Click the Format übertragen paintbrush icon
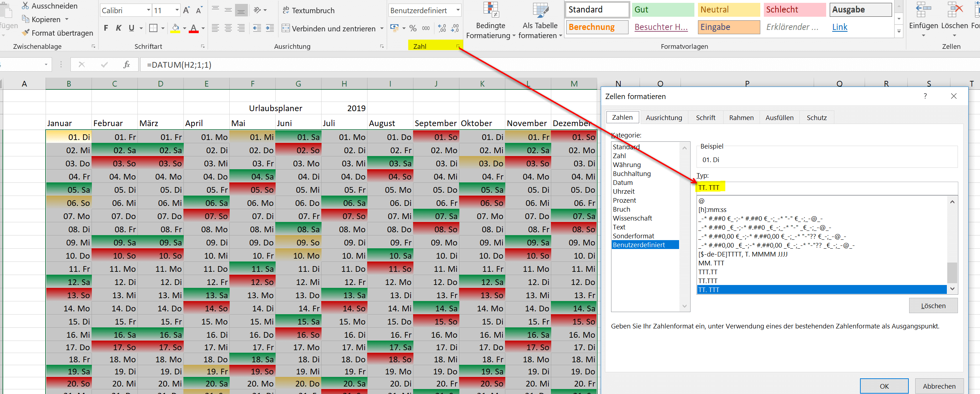The width and height of the screenshot is (980, 394). (25, 33)
